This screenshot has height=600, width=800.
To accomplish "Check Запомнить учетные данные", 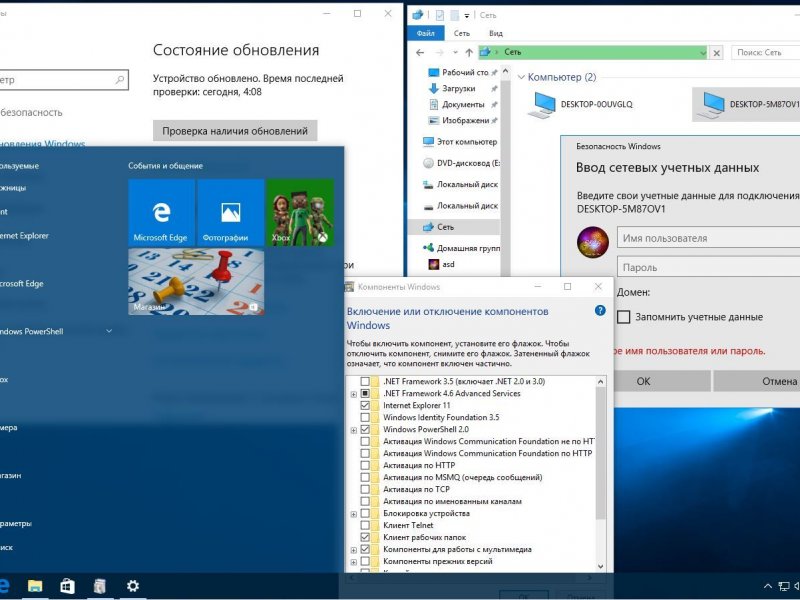I will pos(623,317).
